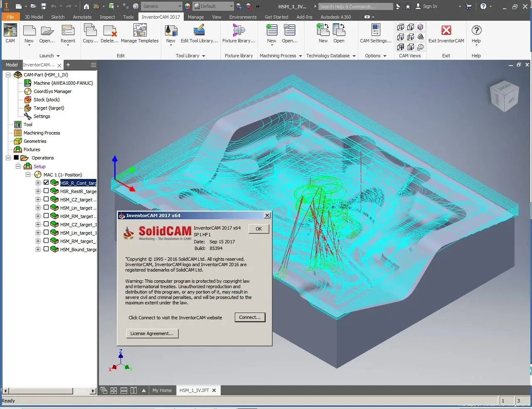Click the appearance color wheel icon
The width and height of the screenshot is (532, 409).
(x=187, y=6)
